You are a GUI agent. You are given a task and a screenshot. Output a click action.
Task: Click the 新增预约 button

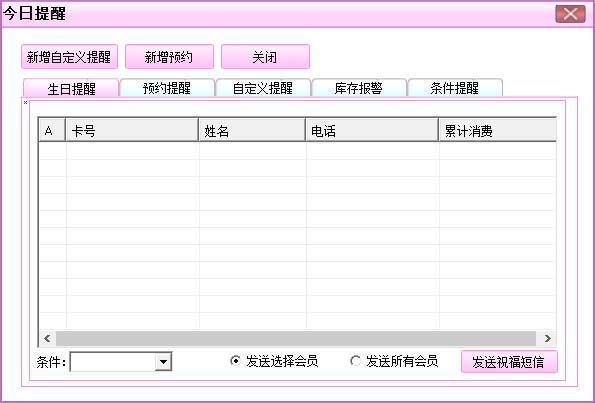point(169,57)
